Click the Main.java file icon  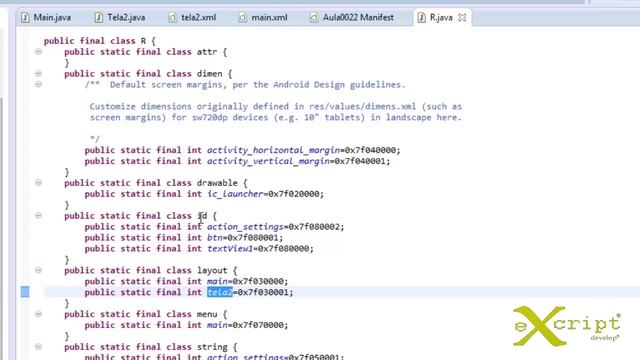tap(25, 18)
